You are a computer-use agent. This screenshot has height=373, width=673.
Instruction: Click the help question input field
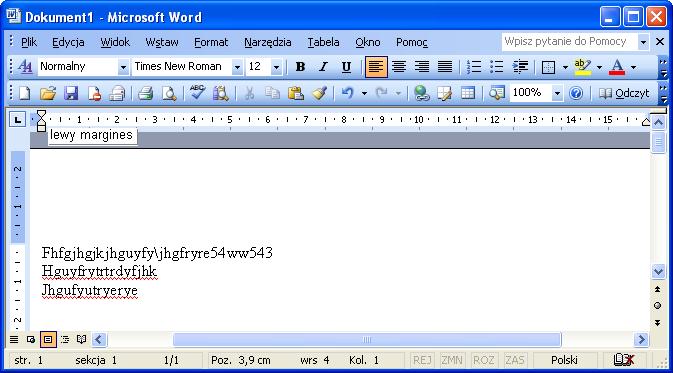(x=569, y=42)
